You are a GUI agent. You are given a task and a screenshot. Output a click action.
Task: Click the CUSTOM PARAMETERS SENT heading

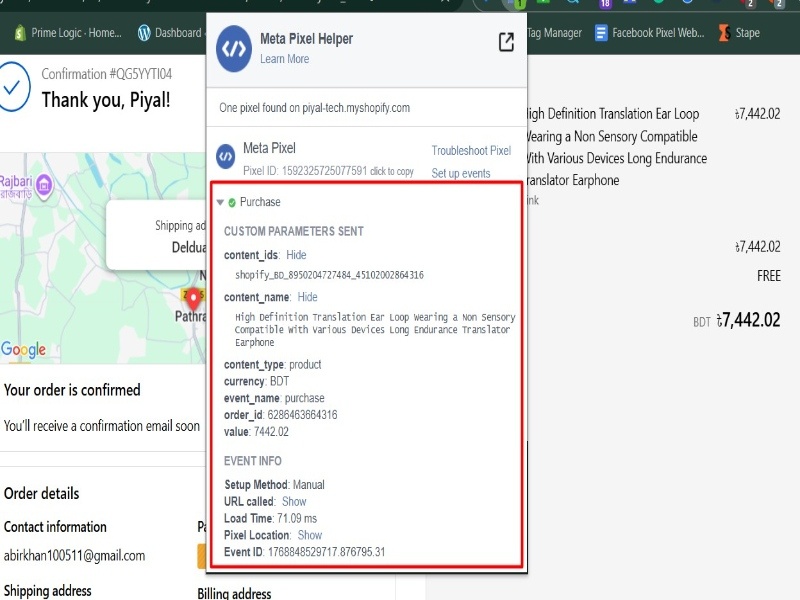294,232
